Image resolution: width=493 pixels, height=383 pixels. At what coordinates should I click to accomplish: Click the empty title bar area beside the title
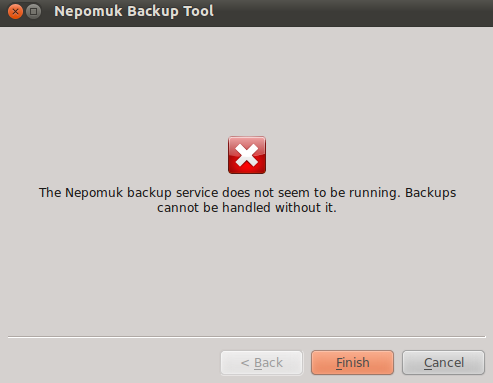[x=353, y=13]
